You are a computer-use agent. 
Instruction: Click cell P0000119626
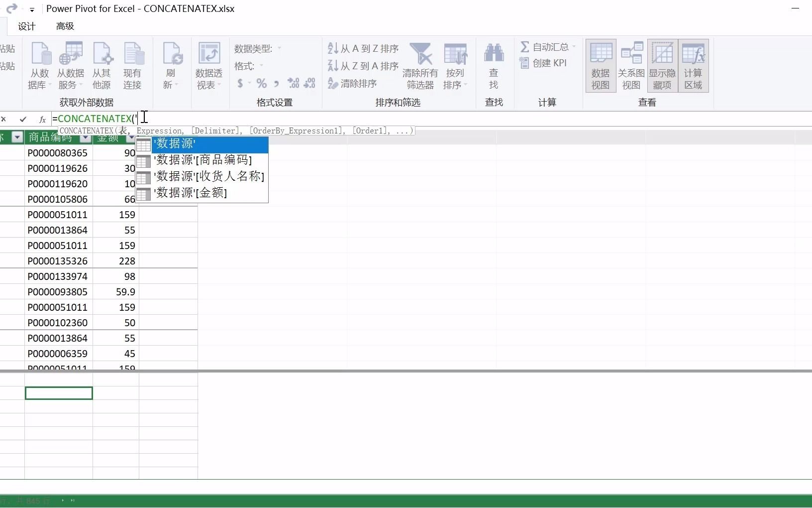(59, 168)
